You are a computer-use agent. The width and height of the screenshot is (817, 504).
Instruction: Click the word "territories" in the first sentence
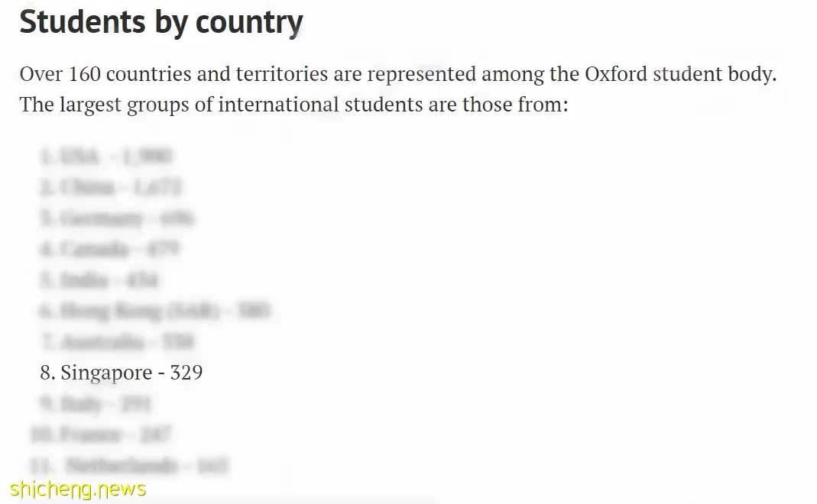(x=282, y=74)
